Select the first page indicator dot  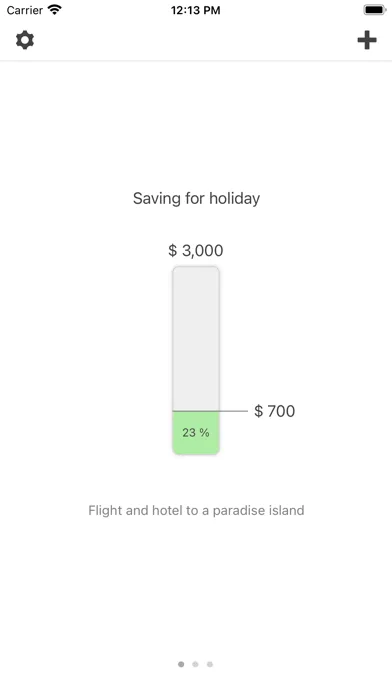tap(181, 664)
